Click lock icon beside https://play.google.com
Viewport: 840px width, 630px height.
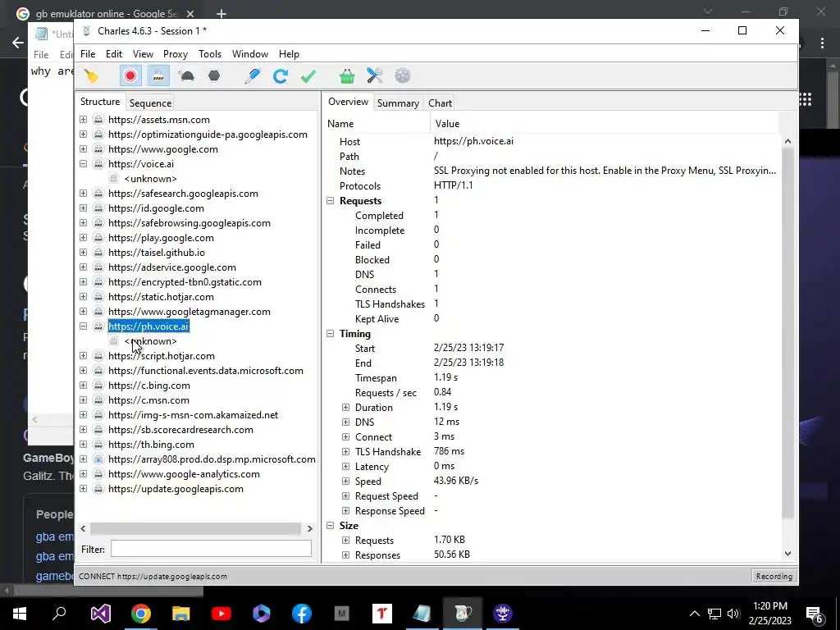(x=98, y=238)
